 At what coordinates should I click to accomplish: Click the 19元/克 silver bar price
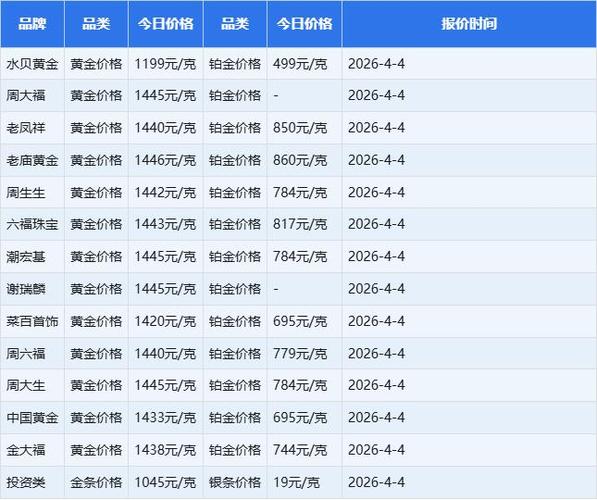[x=296, y=482]
